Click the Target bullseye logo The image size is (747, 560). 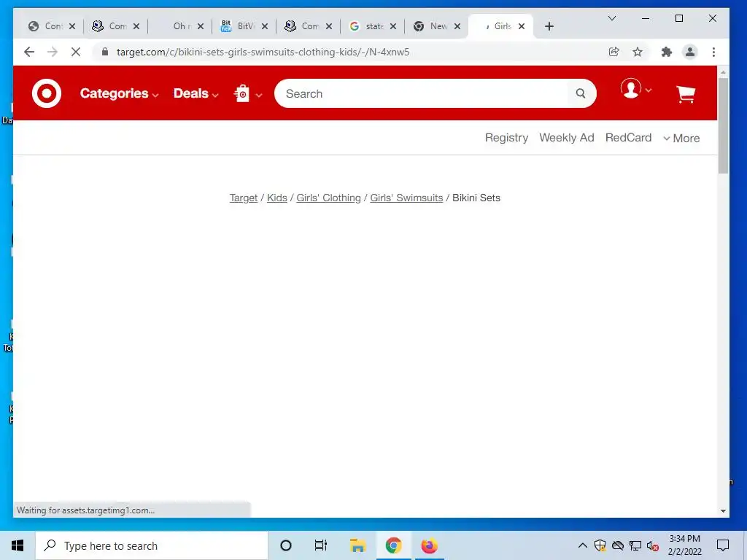47,93
